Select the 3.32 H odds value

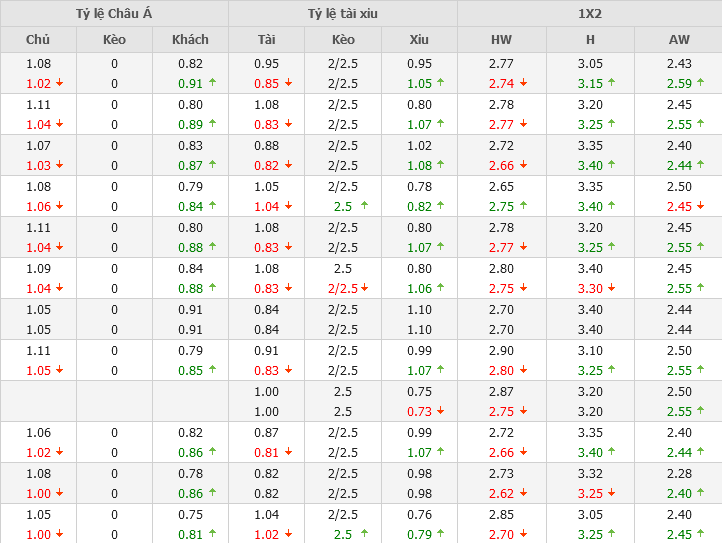tap(590, 473)
